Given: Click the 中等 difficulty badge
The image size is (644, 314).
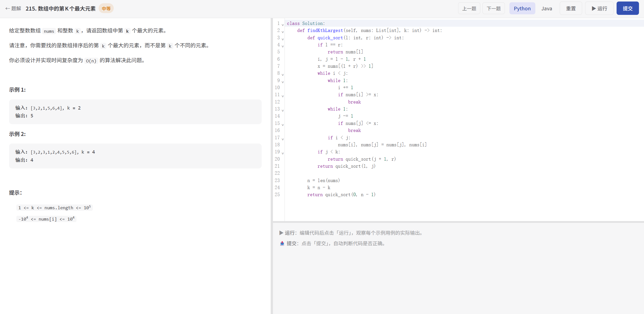Looking at the screenshot, I should pos(106,9).
